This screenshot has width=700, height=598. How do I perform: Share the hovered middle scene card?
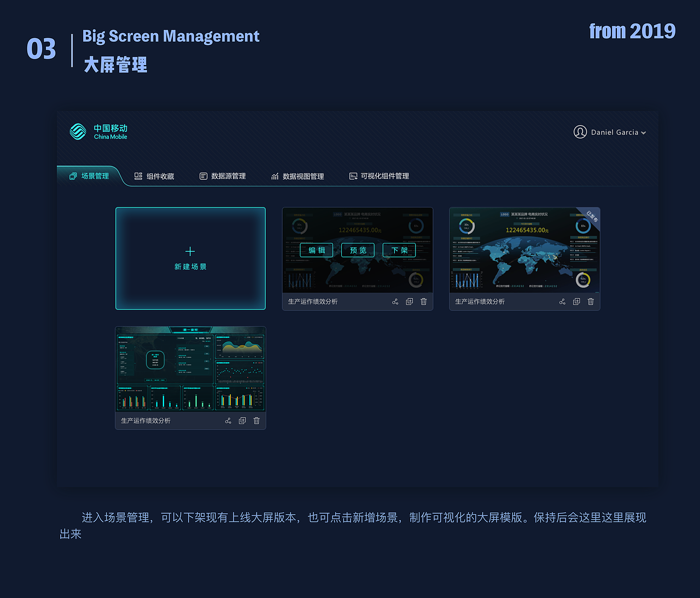pos(395,301)
